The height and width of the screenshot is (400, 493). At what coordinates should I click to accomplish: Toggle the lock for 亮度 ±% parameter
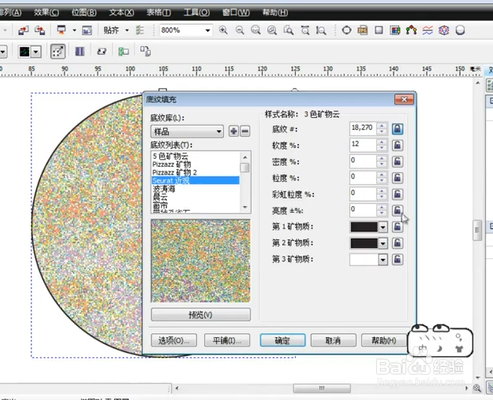pyautogui.click(x=397, y=210)
